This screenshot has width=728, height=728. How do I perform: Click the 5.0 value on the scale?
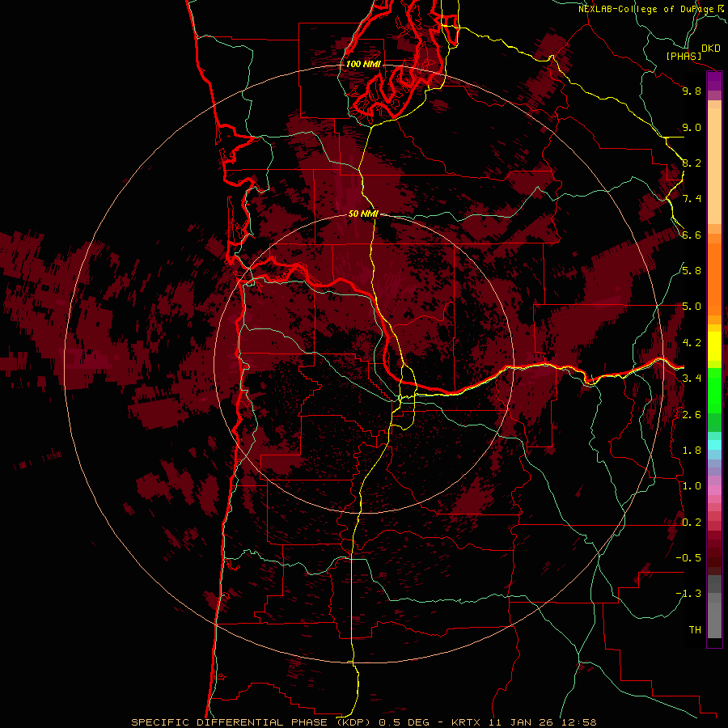point(692,307)
